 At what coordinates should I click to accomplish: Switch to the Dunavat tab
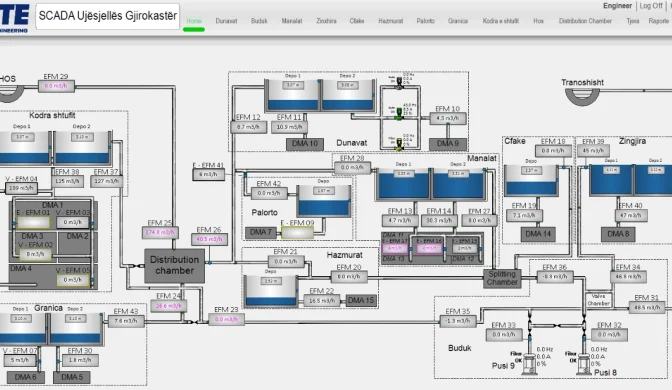point(226,21)
